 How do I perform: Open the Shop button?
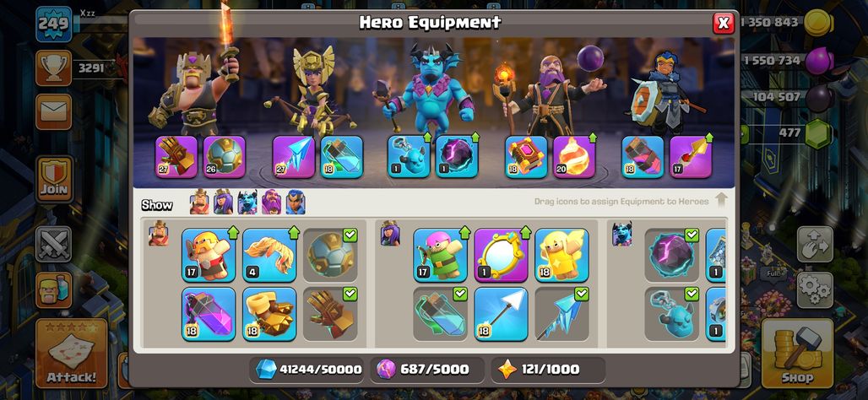[797, 354]
